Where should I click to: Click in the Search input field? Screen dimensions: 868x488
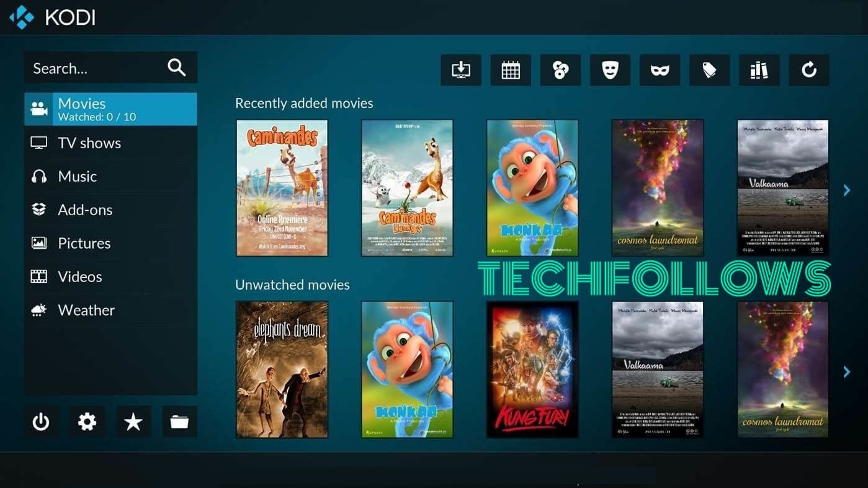(x=110, y=68)
